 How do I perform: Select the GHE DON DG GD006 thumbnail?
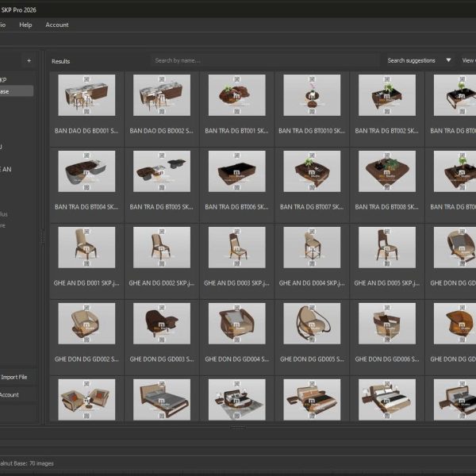point(387,324)
